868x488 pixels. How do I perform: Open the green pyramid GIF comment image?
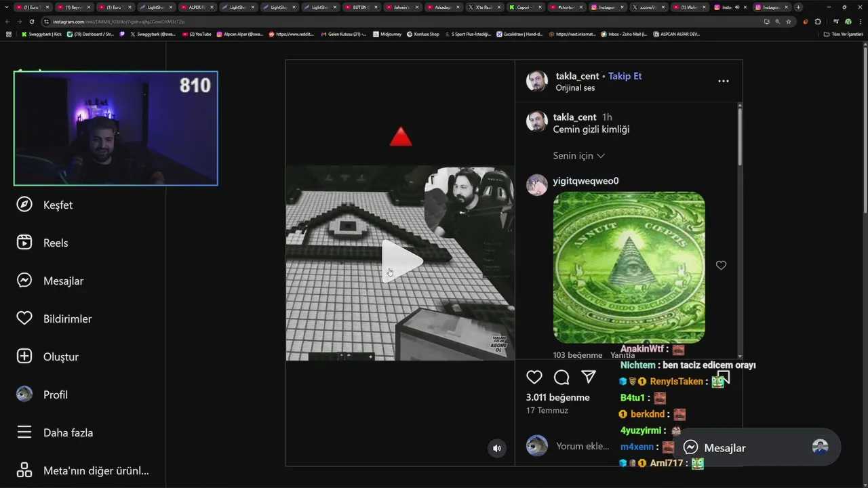click(x=629, y=268)
